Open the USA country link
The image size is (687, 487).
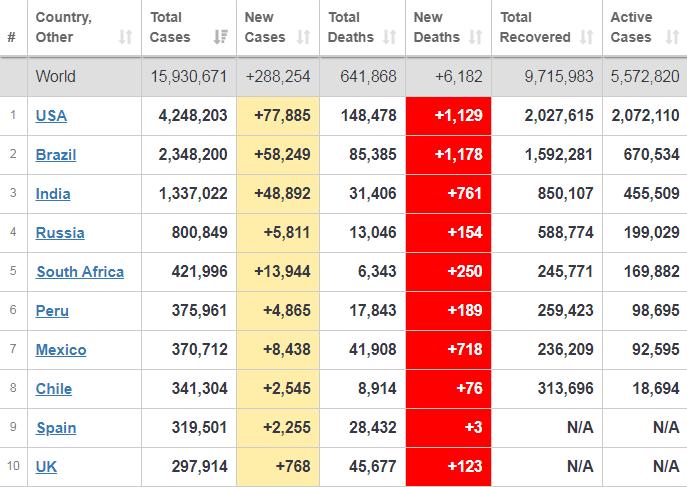[51, 116]
